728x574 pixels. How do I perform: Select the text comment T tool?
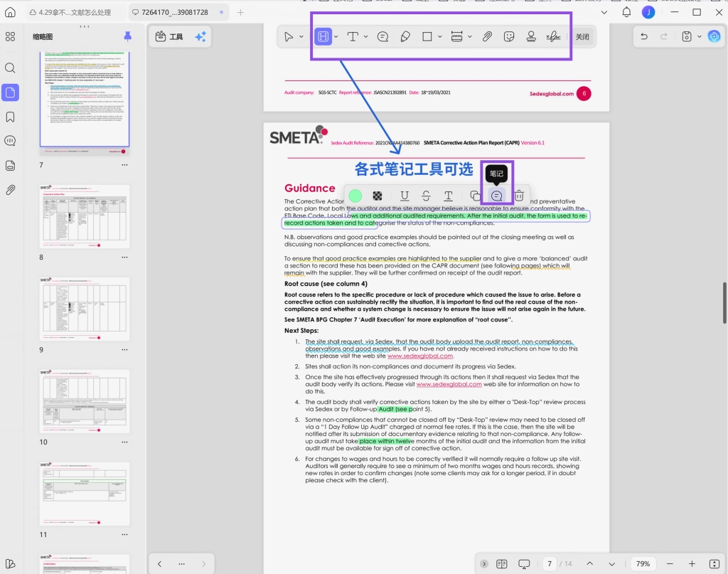click(353, 36)
